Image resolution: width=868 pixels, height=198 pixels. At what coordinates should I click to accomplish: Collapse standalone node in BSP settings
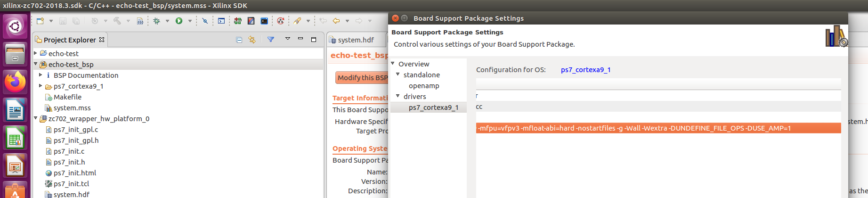(398, 74)
